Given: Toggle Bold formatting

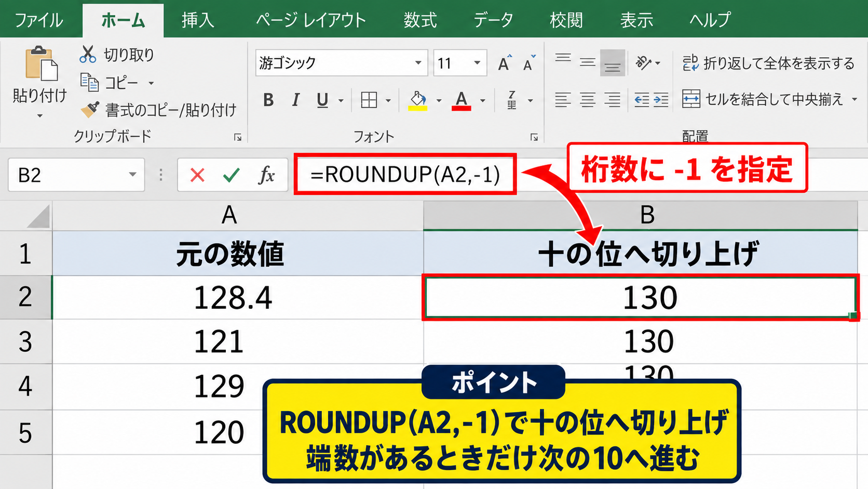Looking at the screenshot, I should [x=268, y=100].
